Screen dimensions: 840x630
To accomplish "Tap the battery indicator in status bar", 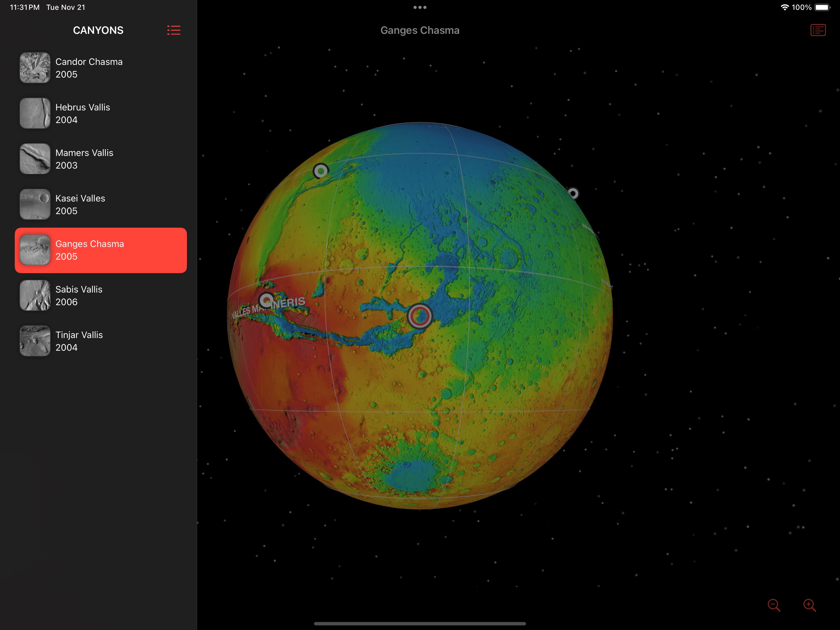I will (822, 7).
